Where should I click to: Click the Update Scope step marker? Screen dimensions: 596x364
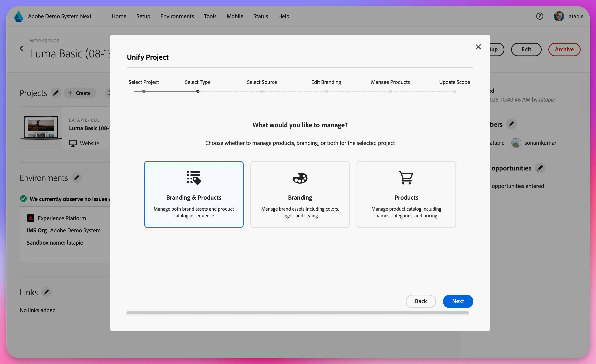(x=454, y=91)
